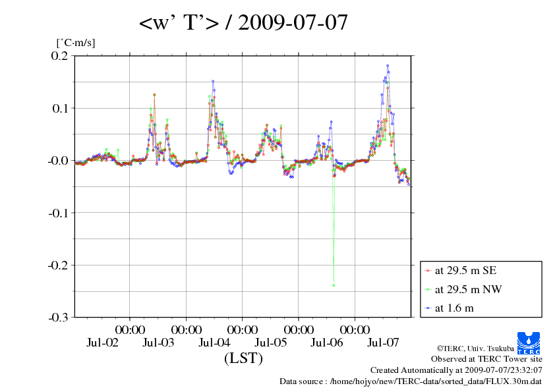
Task: Click the (LST) axis label
Action: point(243,358)
